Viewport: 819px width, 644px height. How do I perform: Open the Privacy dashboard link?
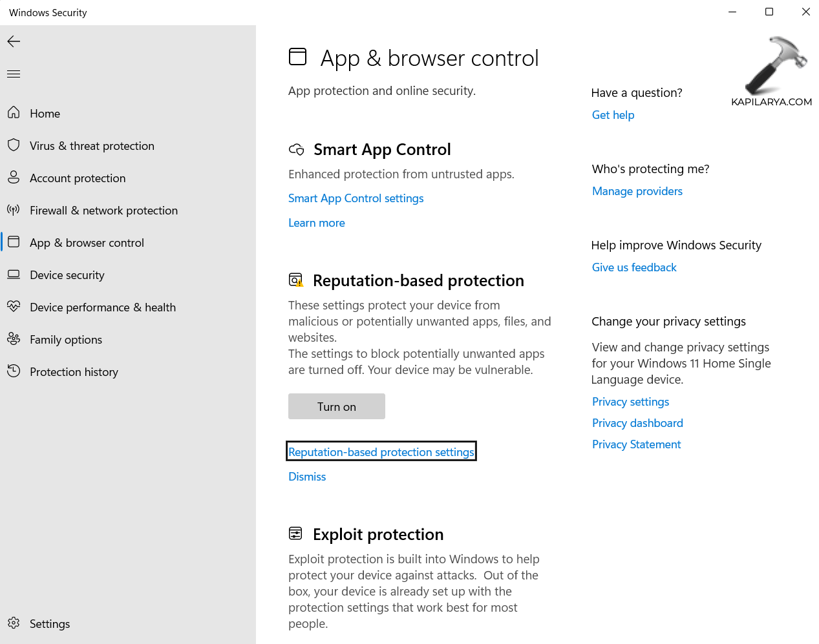[637, 423]
